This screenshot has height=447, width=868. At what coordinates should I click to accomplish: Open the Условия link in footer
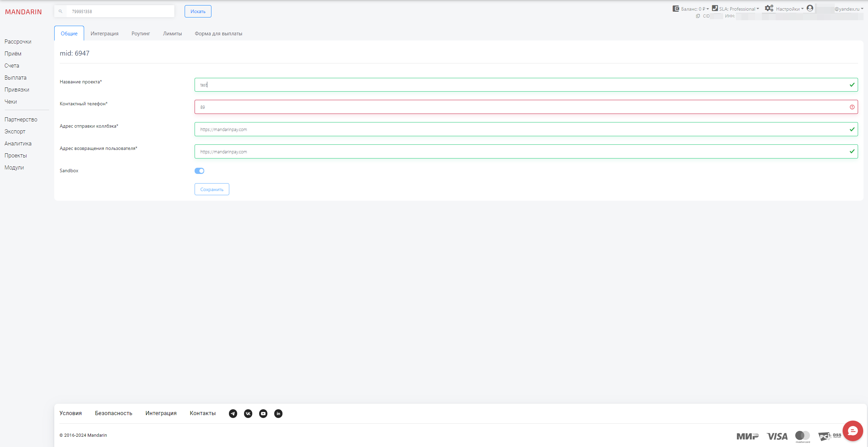(x=70, y=413)
